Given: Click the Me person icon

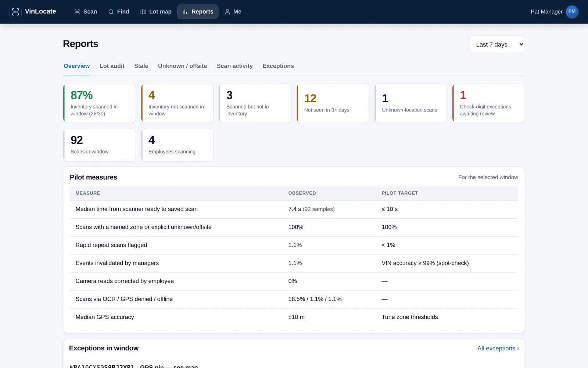Looking at the screenshot, I should point(227,12).
